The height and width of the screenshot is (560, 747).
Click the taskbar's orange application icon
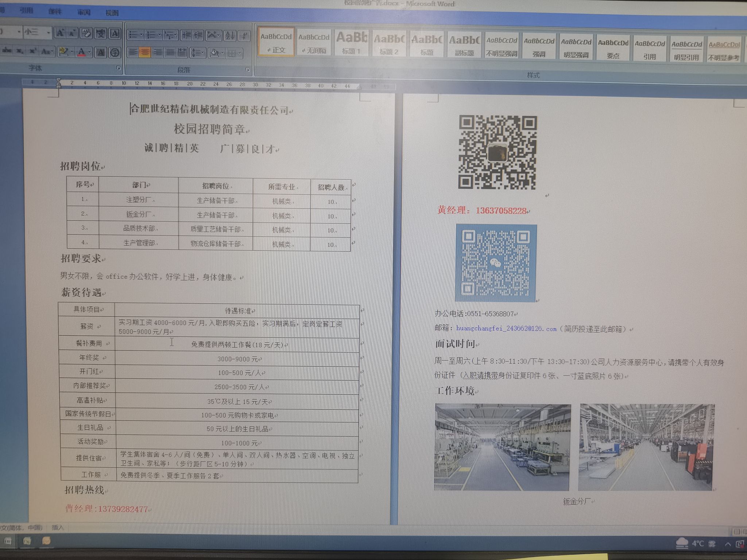click(x=46, y=541)
